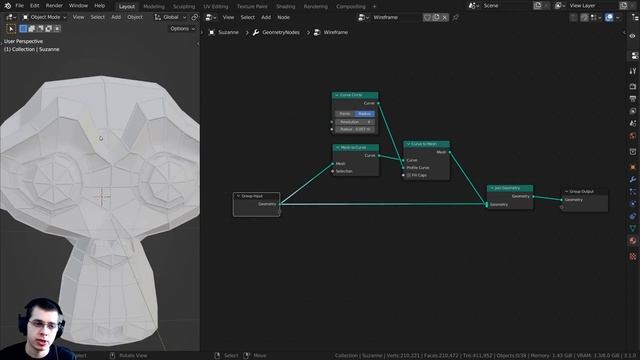The image size is (640, 360).
Task: Open the Tool properties tab icon
Action: click(633, 71)
